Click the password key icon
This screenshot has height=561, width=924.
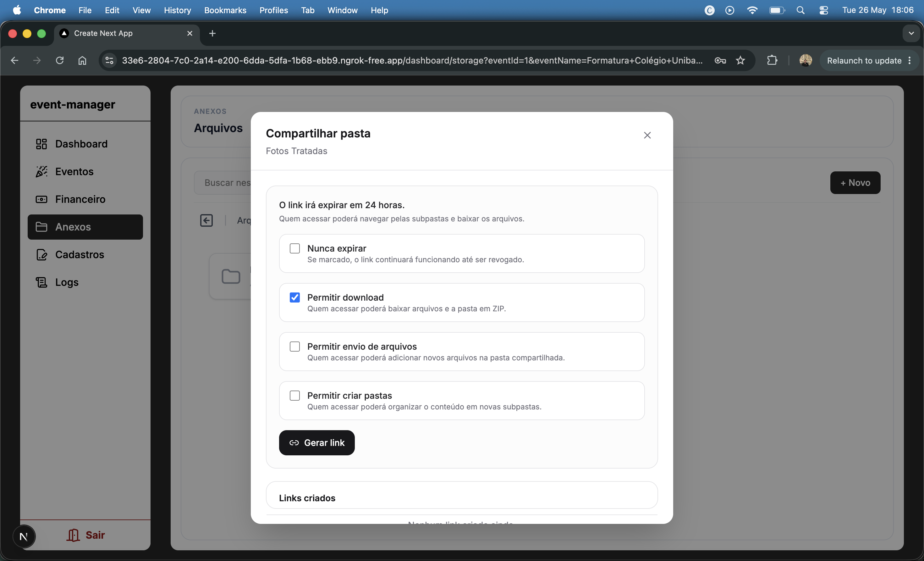[x=720, y=60]
